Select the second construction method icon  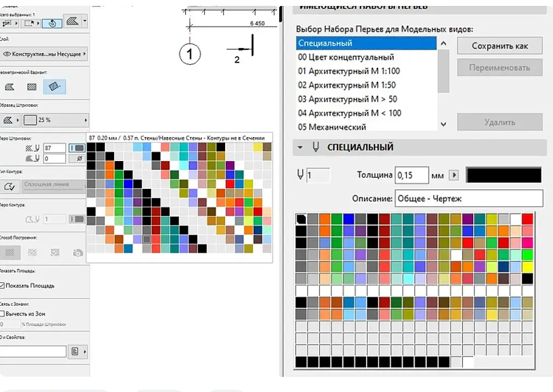(x=32, y=252)
